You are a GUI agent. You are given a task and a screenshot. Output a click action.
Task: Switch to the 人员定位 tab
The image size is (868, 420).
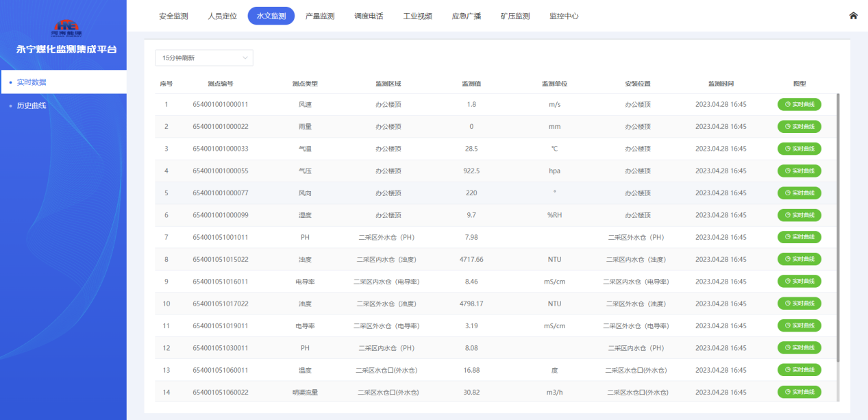pyautogui.click(x=222, y=16)
